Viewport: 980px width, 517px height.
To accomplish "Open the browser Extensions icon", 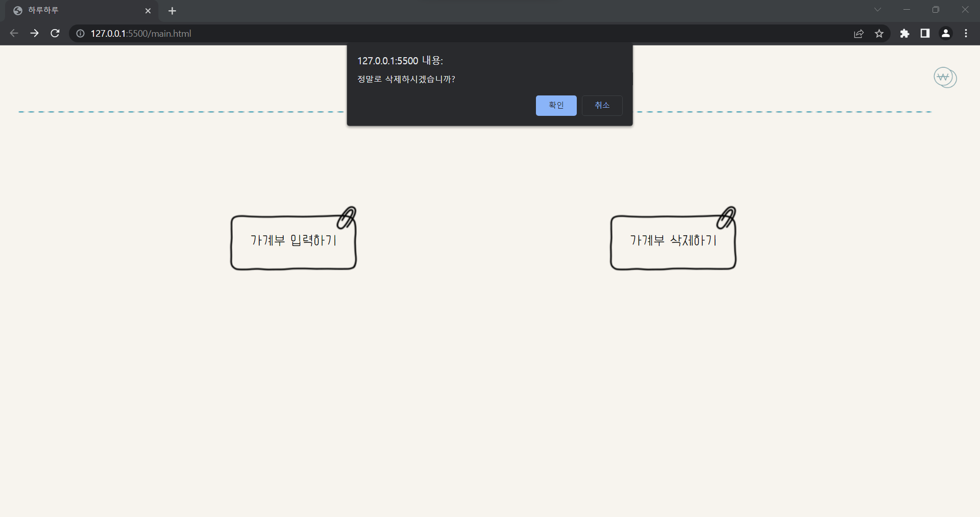I will click(x=905, y=34).
